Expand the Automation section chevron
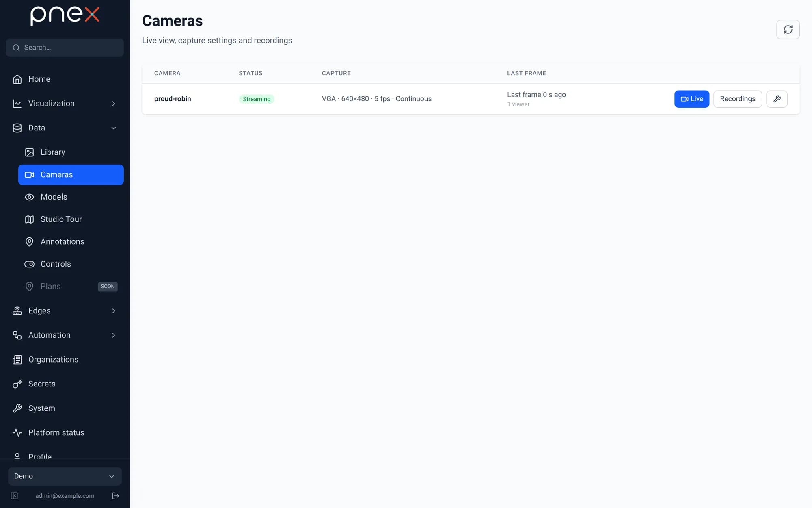Screen dimensions: 812x508 [114, 335]
